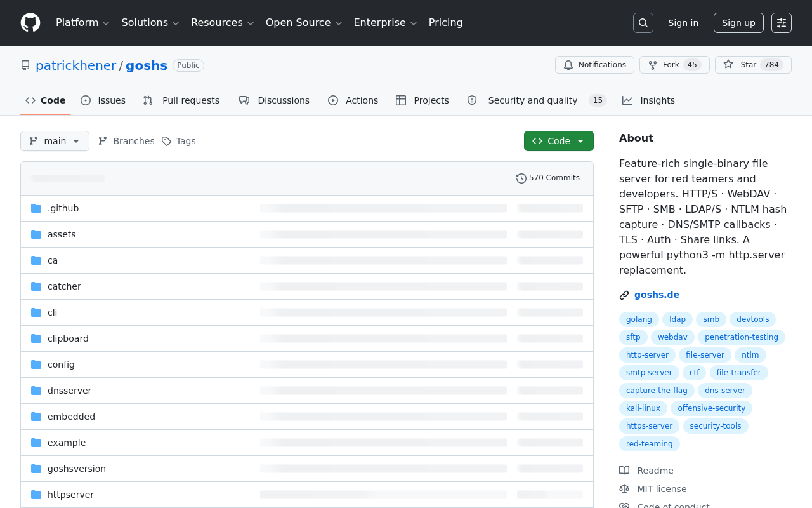Open the appearance settings sliders icon
Viewport: 812px width, 508px height.
click(x=782, y=23)
